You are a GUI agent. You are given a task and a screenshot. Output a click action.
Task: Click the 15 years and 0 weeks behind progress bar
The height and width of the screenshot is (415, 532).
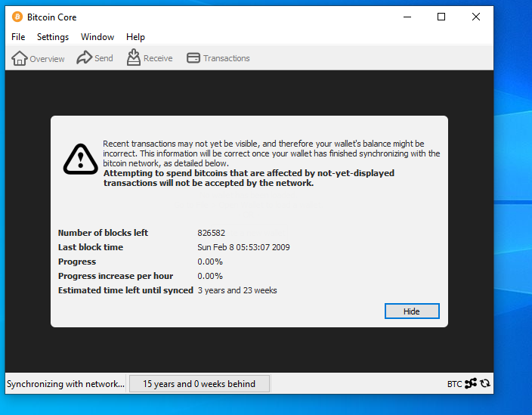click(x=199, y=384)
